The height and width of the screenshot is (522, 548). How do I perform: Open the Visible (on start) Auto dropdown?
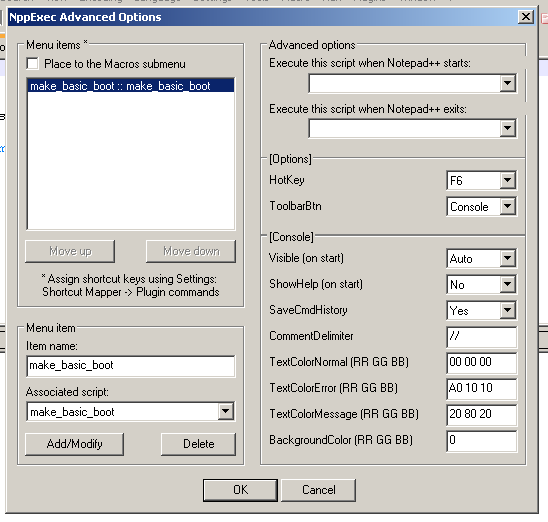507,258
